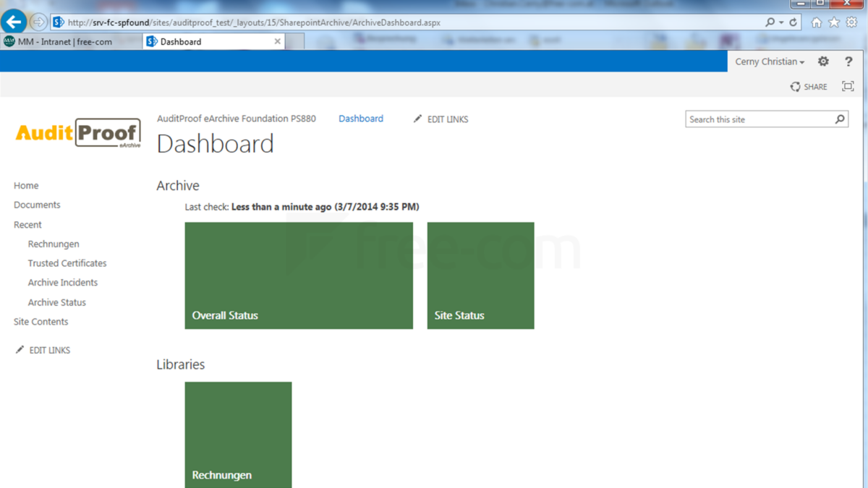868x488 pixels.
Task: Open the Site Contents link
Action: click(x=40, y=321)
